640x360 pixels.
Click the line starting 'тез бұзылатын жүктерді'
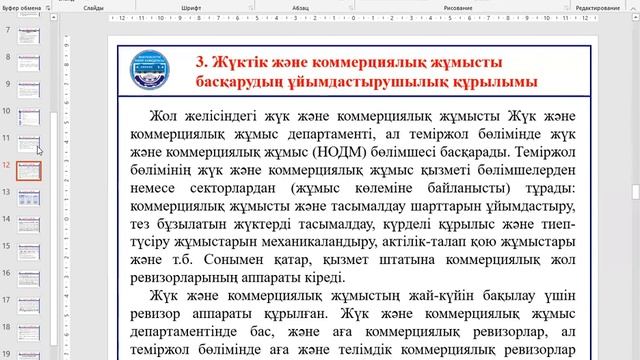click(353, 224)
